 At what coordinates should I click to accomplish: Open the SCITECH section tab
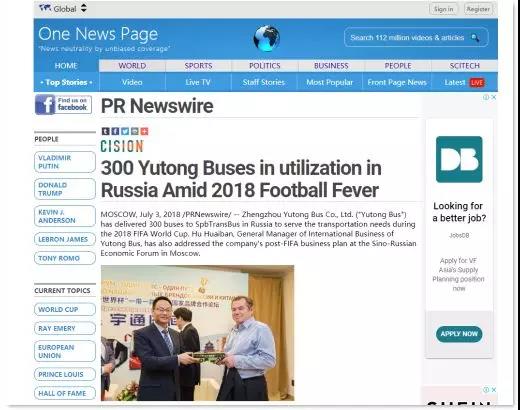[464, 66]
